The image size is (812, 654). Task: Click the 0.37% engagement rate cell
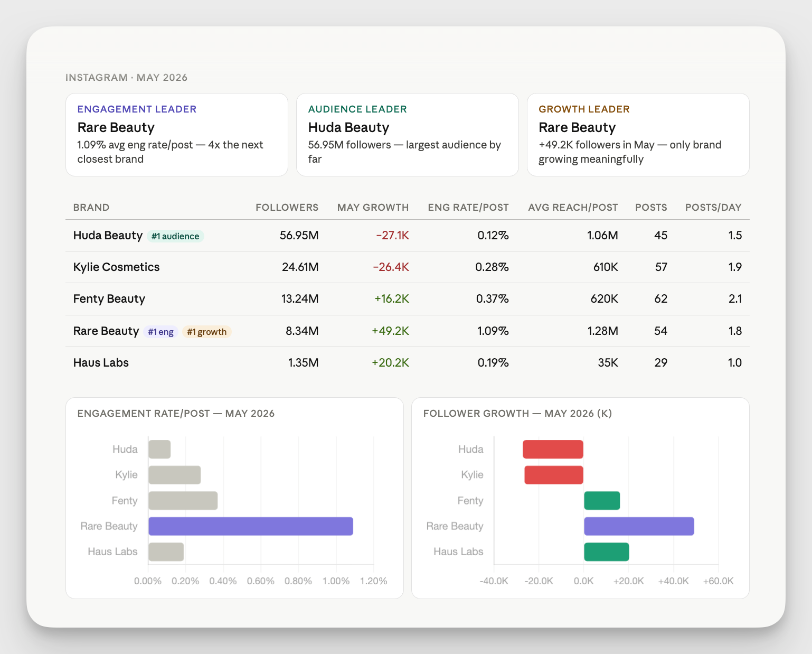click(493, 299)
